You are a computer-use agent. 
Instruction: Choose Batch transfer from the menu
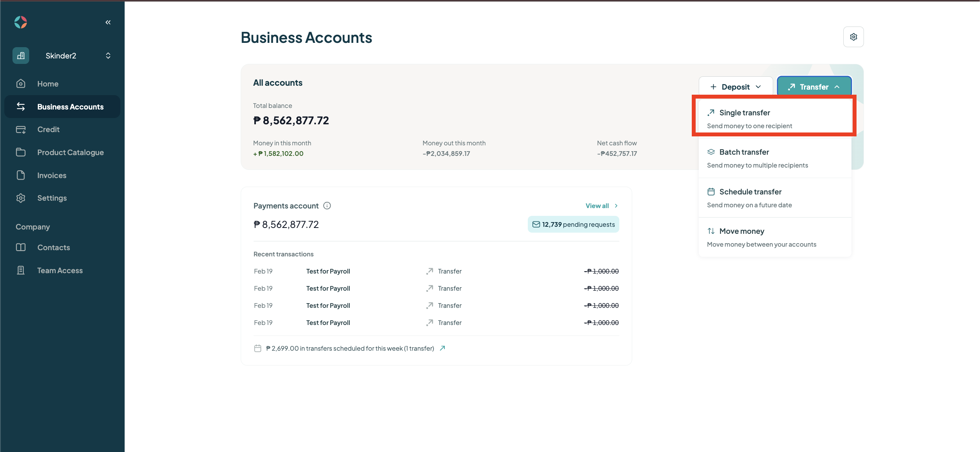[775, 158]
